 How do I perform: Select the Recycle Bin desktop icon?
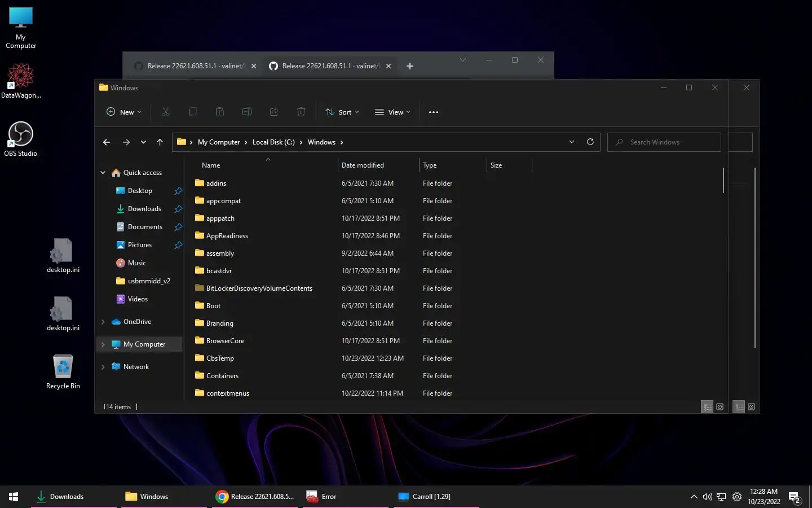pyautogui.click(x=63, y=371)
